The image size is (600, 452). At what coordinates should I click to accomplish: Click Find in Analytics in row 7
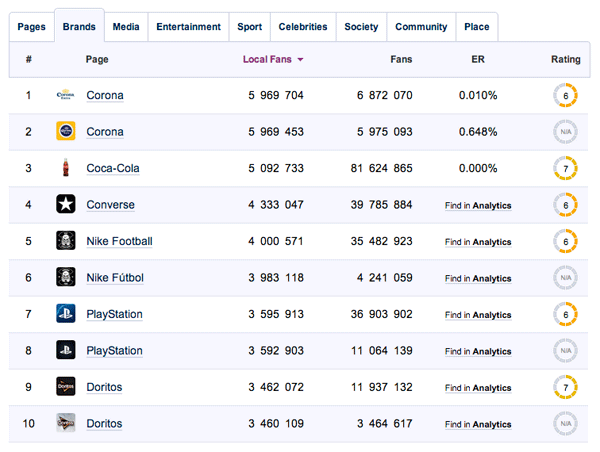tap(478, 315)
